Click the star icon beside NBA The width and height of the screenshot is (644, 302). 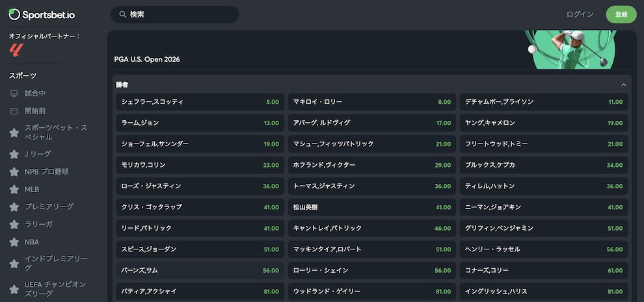click(14, 242)
